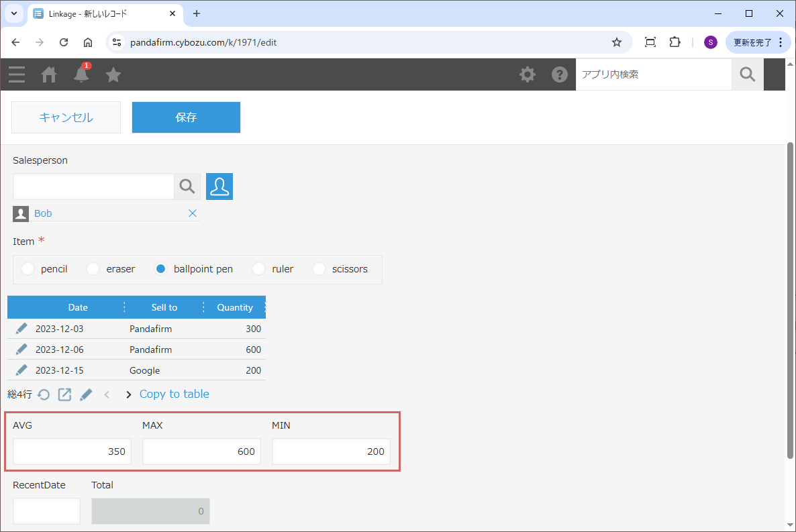Screen dimensions: 796x532
Task: Click the RecentDate input field
Action: pyautogui.click(x=46, y=511)
